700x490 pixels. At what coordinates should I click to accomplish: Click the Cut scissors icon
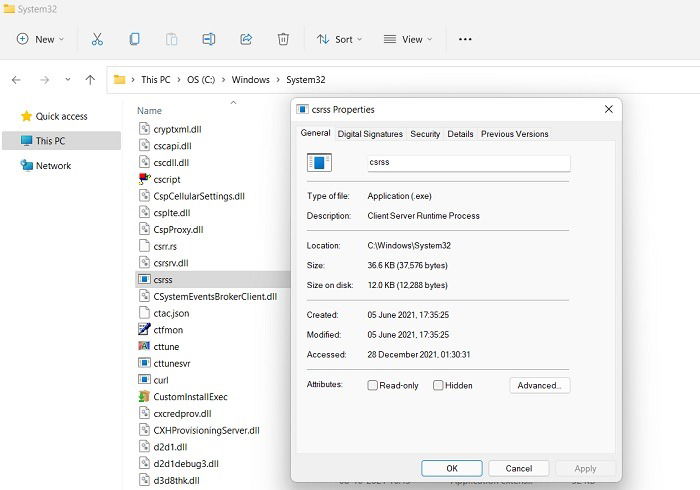(x=97, y=39)
